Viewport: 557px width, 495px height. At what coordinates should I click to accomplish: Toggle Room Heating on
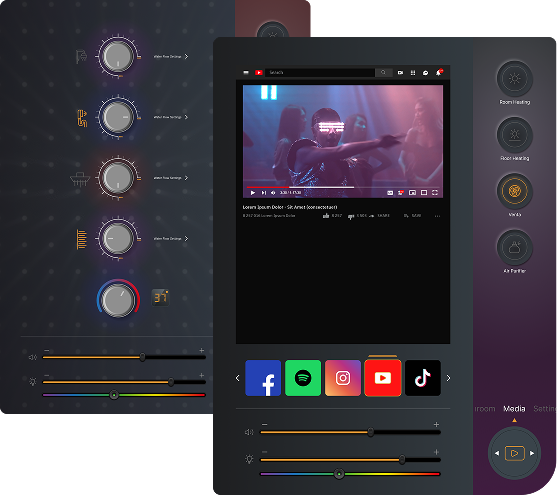[514, 79]
